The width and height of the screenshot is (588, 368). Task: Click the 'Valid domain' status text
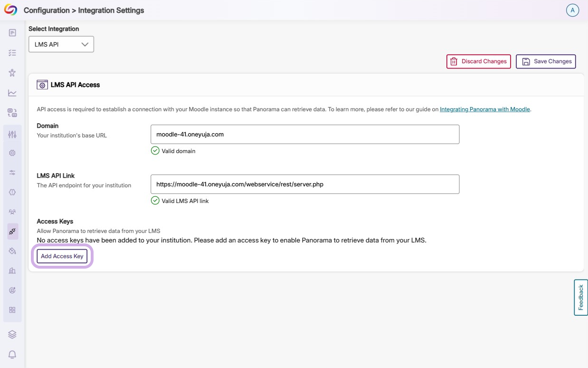tap(179, 151)
